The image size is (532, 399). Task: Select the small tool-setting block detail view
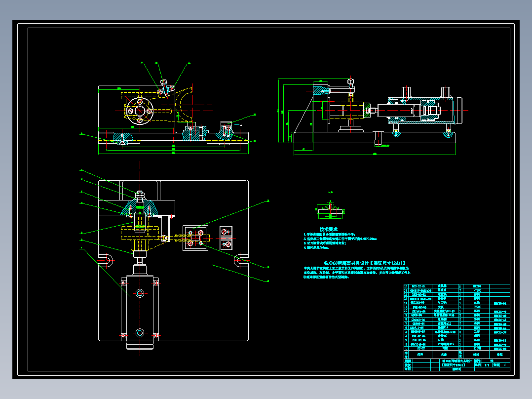click(331, 210)
